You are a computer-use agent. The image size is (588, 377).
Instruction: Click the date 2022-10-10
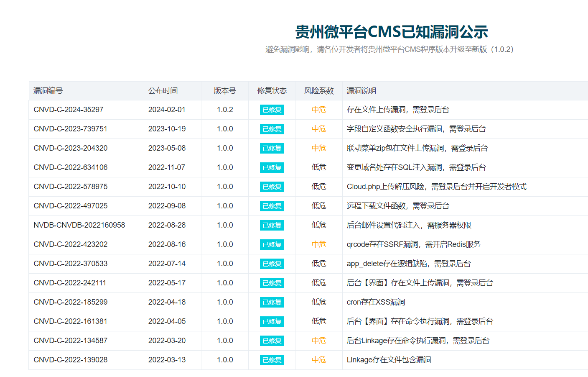pyautogui.click(x=167, y=187)
